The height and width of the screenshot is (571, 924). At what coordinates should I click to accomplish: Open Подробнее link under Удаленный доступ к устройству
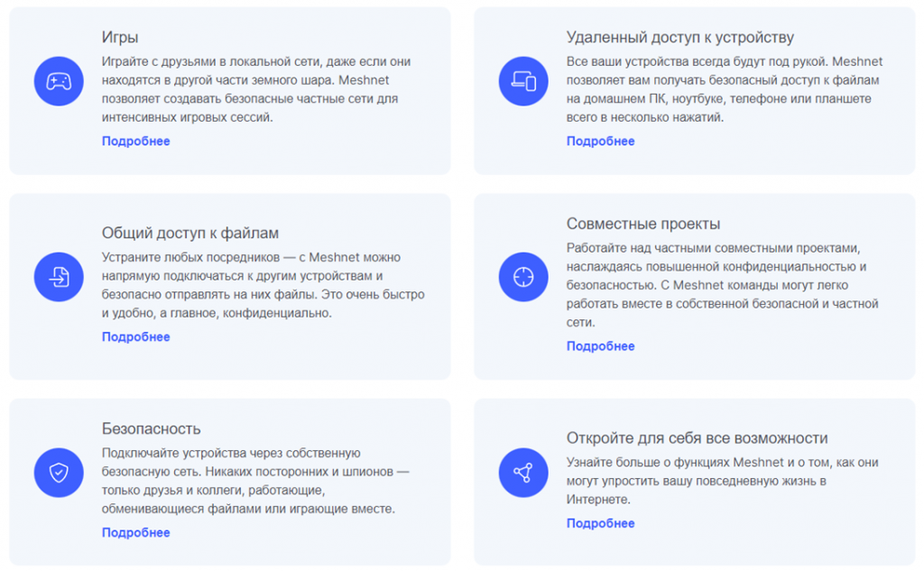600,142
